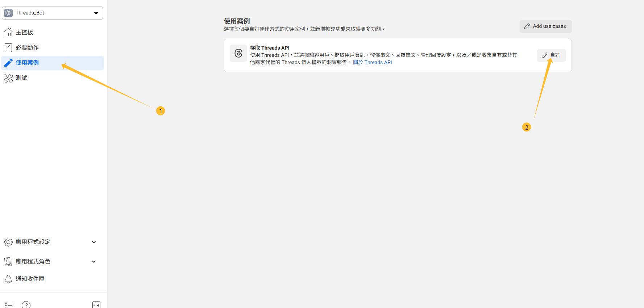Screen dimensions: 644x308
Task: Open 關於 Threads API link
Action: pos(373,62)
